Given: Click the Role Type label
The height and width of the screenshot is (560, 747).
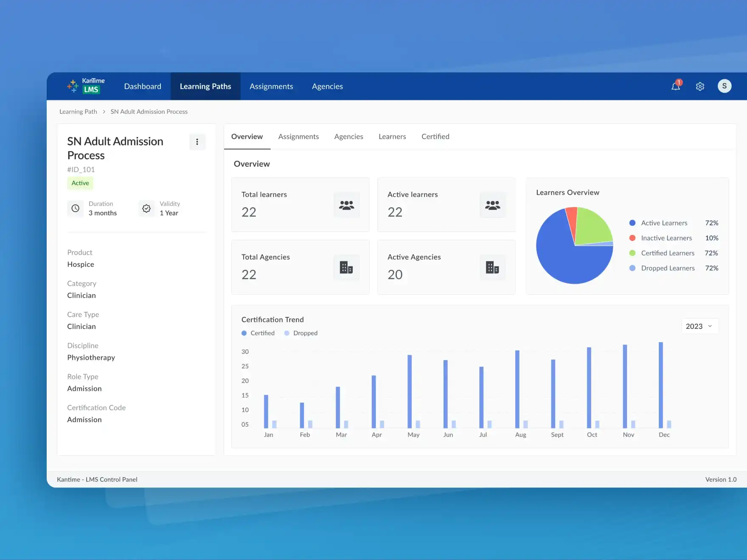Looking at the screenshot, I should (x=83, y=377).
